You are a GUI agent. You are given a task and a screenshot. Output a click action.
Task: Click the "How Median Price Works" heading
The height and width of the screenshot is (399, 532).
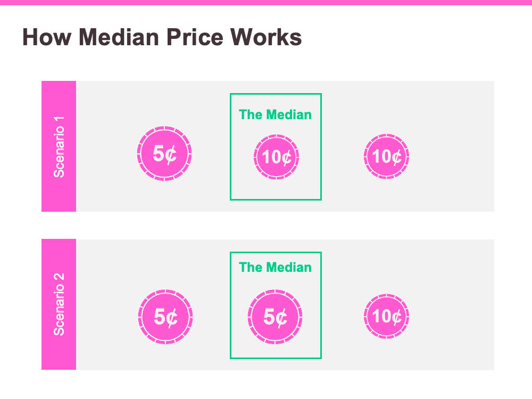162,37
